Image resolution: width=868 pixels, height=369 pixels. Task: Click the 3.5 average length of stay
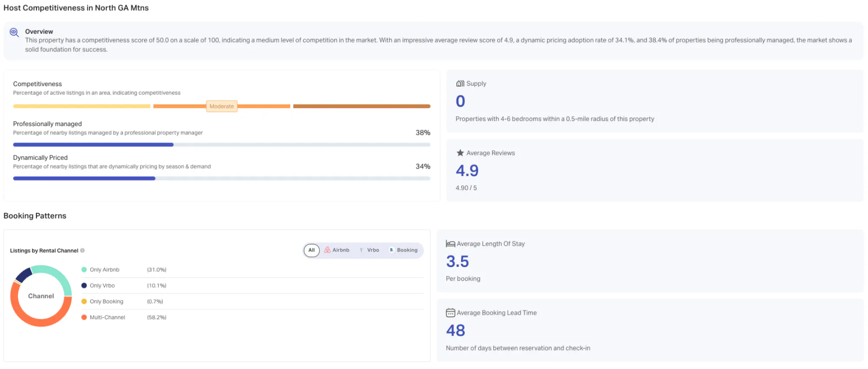point(457,261)
